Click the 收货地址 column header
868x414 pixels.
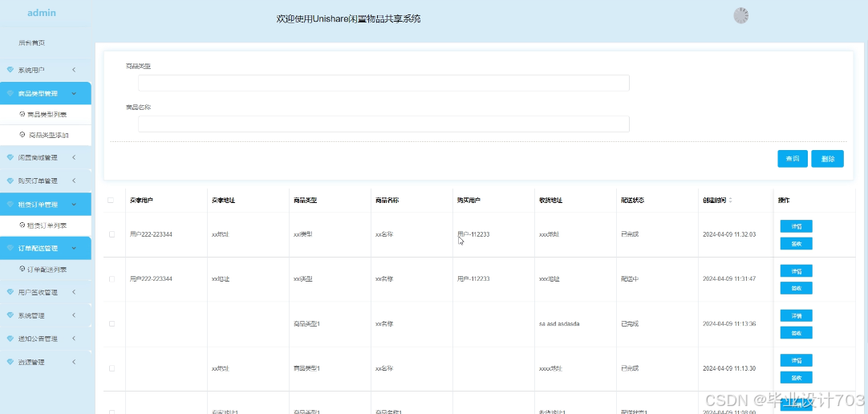point(550,201)
